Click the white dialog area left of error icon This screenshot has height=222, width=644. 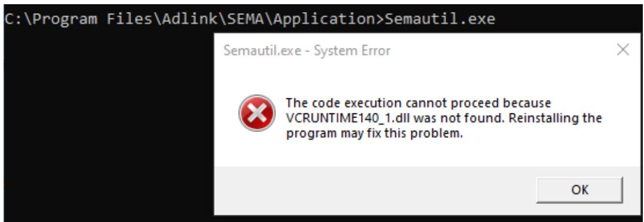pos(226,113)
